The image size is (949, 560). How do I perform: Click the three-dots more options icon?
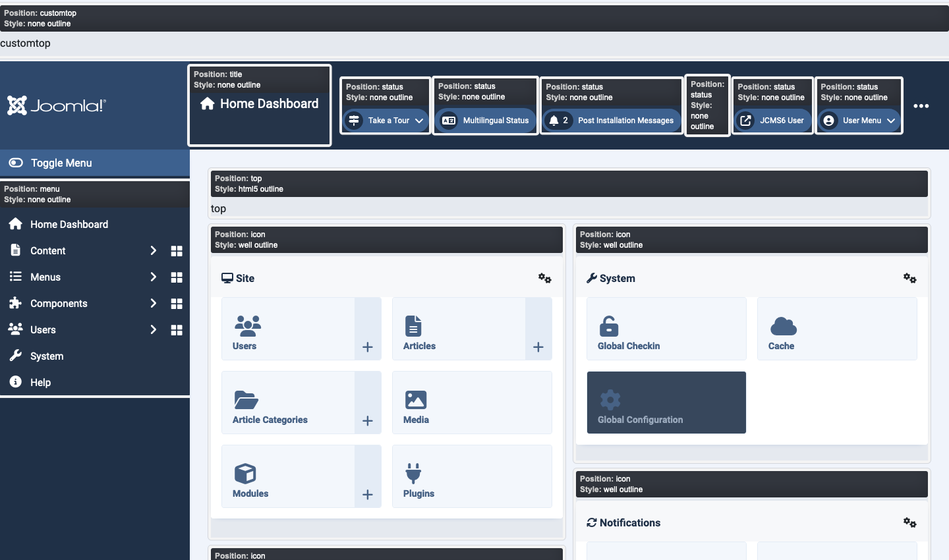click(x=921, y=106)
